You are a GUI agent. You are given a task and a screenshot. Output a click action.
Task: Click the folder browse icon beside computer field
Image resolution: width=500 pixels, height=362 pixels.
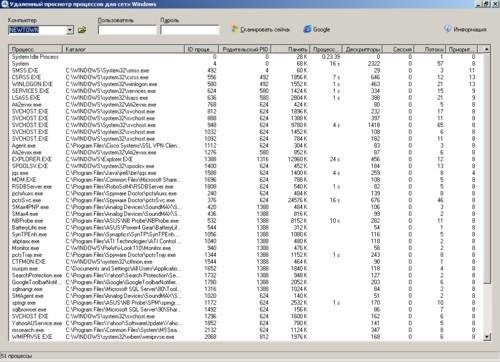[x=82, y=30]
